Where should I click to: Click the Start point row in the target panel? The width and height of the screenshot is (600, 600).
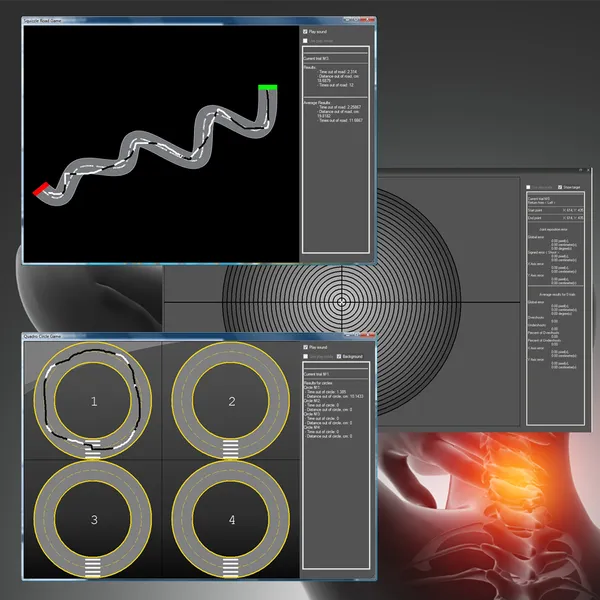click(556, 210)
